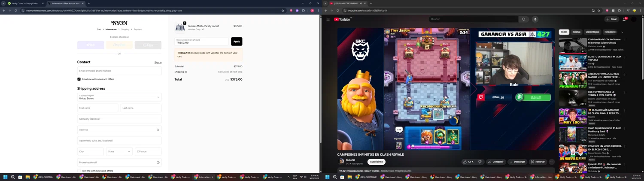Click the Apply discount button
This screenshot has width=644, height=181.
(x=237, y=42)
